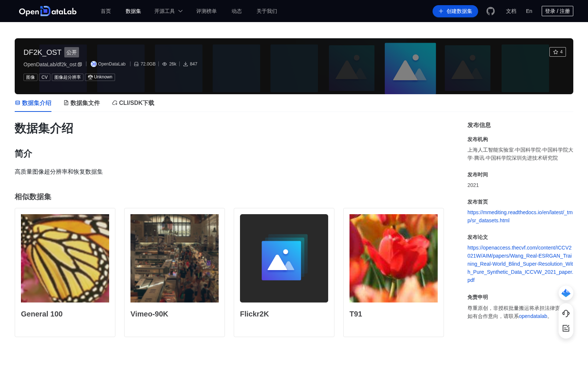This screenshot has width=588, height=368.
Task: Open the General 100 butterfly thumbnail
Action: (65, 258)
